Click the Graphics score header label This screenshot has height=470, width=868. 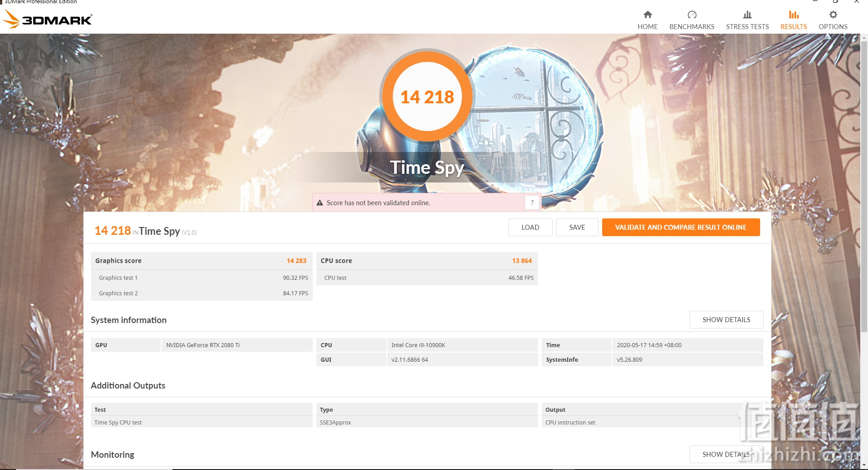(118, 261)
